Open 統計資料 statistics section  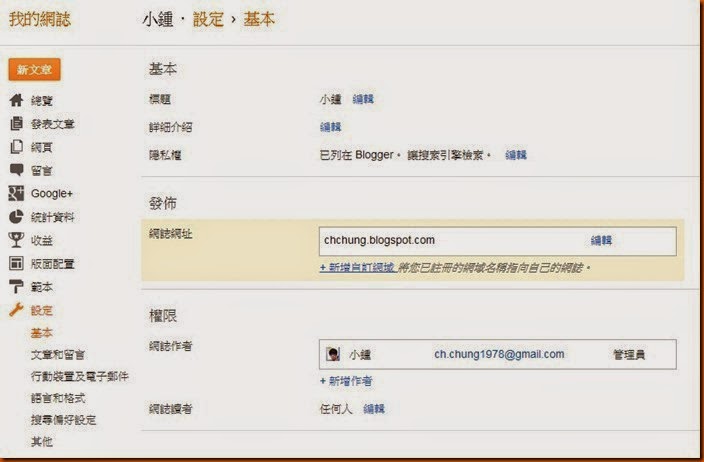53,217
